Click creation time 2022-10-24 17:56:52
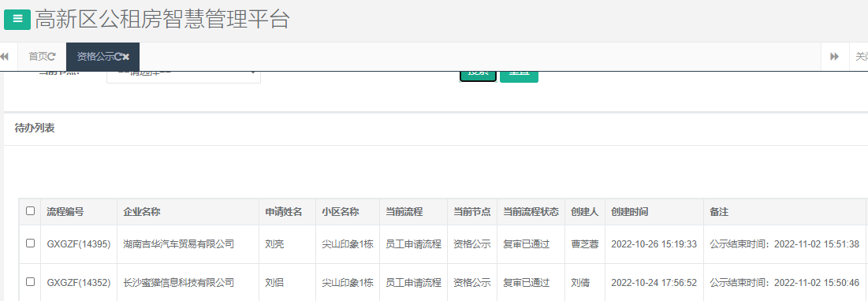868x301 pixels. coord(654,283)
